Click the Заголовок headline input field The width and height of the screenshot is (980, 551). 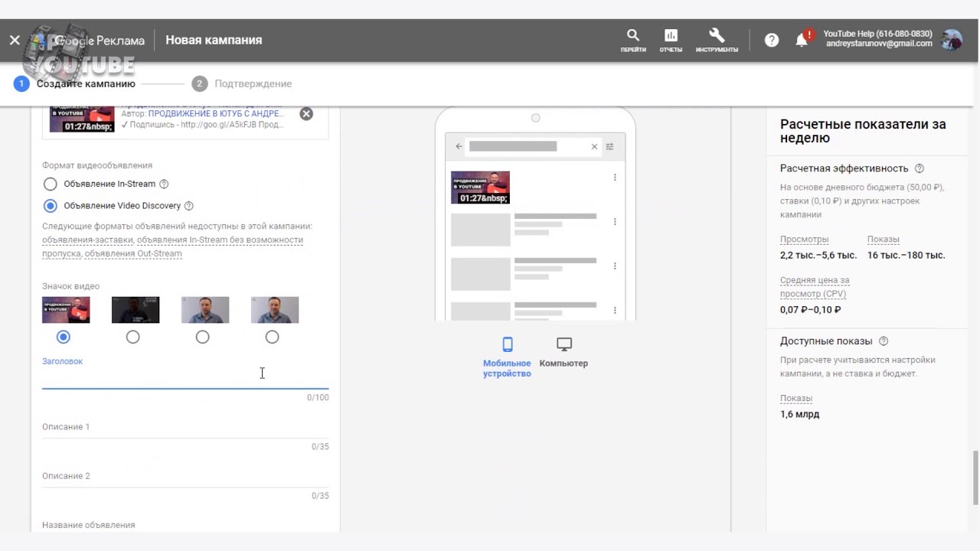(185, 377)
